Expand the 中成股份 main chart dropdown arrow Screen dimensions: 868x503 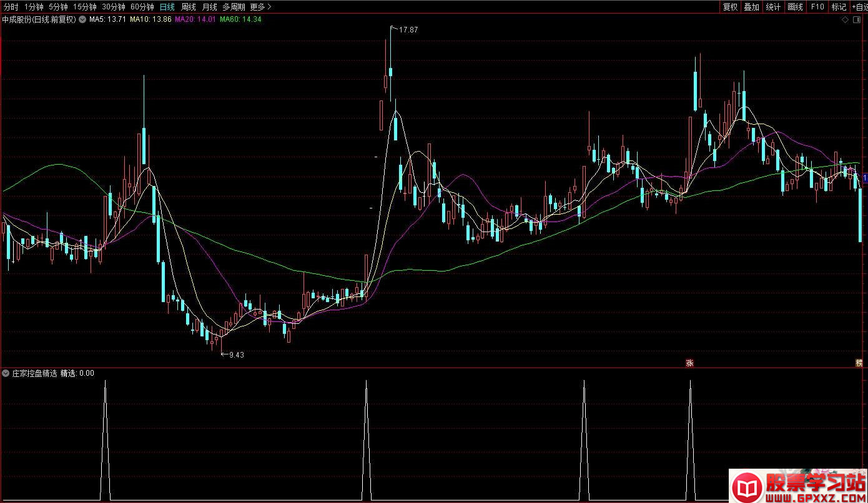click(x=82, y=19)
